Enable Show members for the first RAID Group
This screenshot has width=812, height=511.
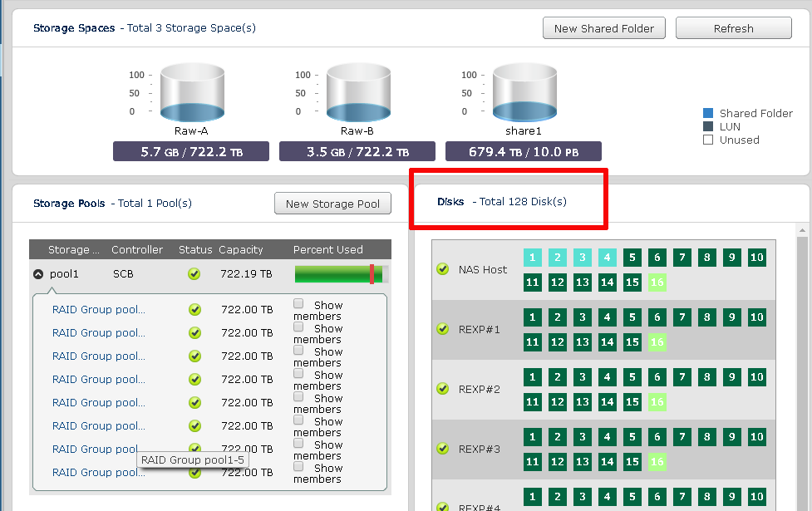298,302
